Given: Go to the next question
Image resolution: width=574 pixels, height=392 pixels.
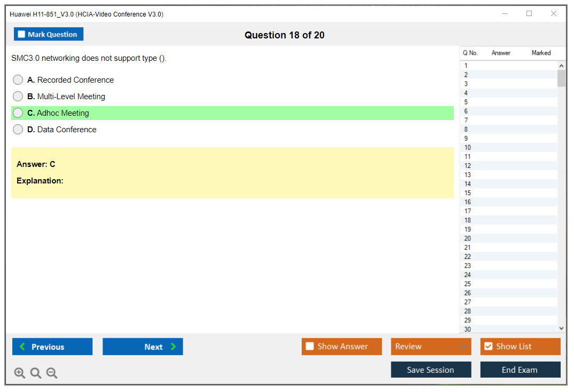Looking at the screenshot, I should pos(143,347).
